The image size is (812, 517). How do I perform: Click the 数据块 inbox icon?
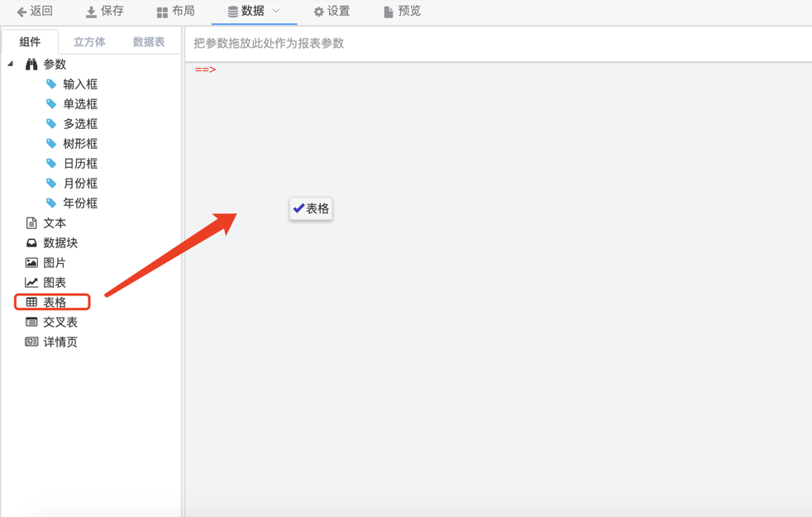click(x=31, y=243)
